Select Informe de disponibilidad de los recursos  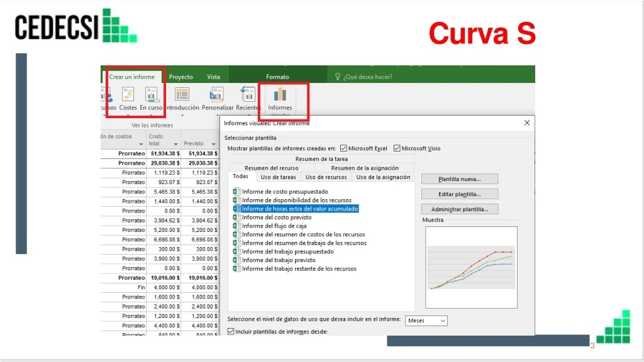[x=297, y=200]
